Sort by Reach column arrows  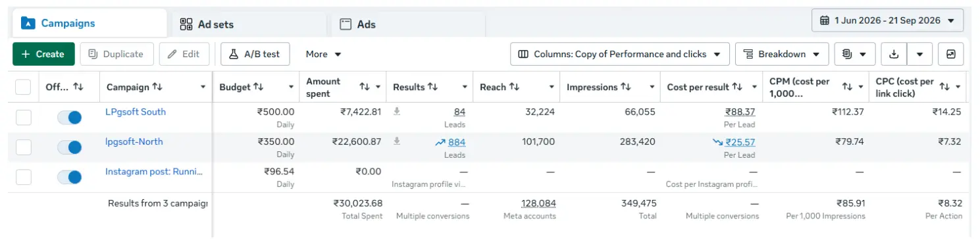point(514,87)
